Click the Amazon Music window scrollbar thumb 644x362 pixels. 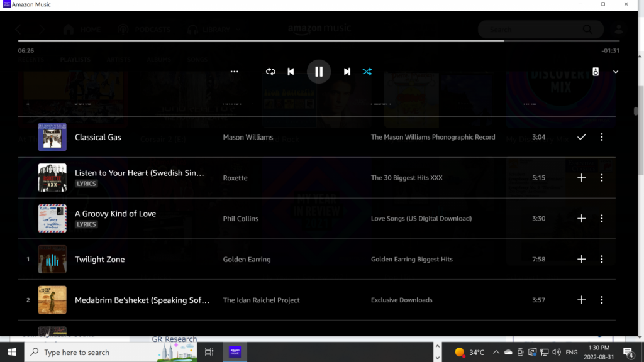coord(636,111)
